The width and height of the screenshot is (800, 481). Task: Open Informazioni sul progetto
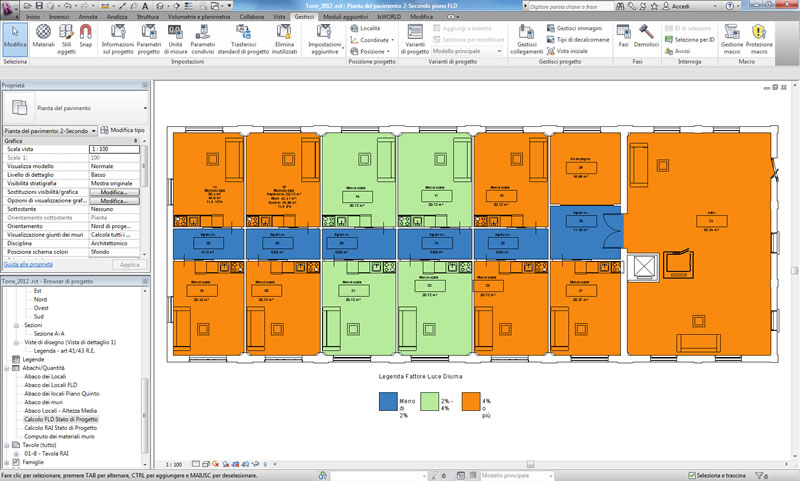pos(118,39)
